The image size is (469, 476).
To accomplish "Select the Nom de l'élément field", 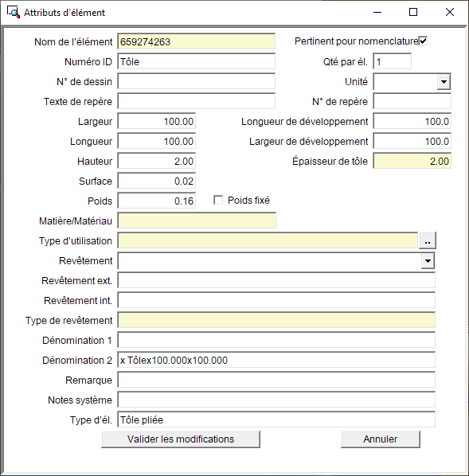I will (x=197, y=41).
